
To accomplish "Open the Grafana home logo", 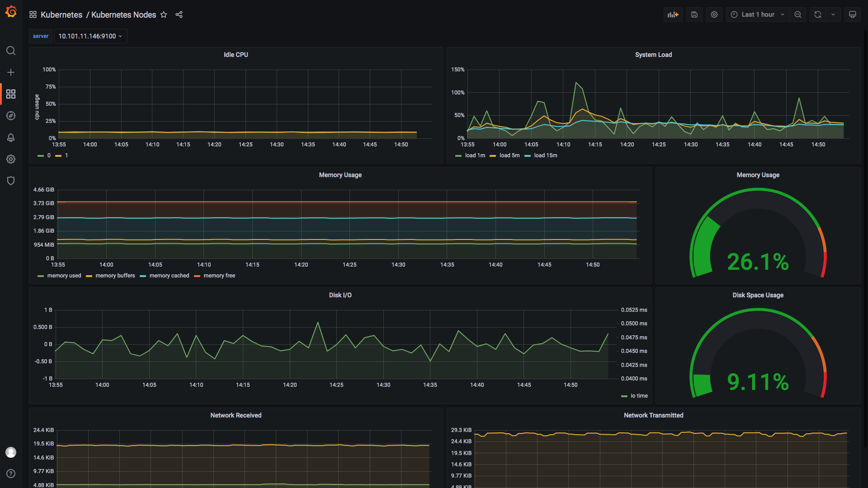I will point(11,12).
